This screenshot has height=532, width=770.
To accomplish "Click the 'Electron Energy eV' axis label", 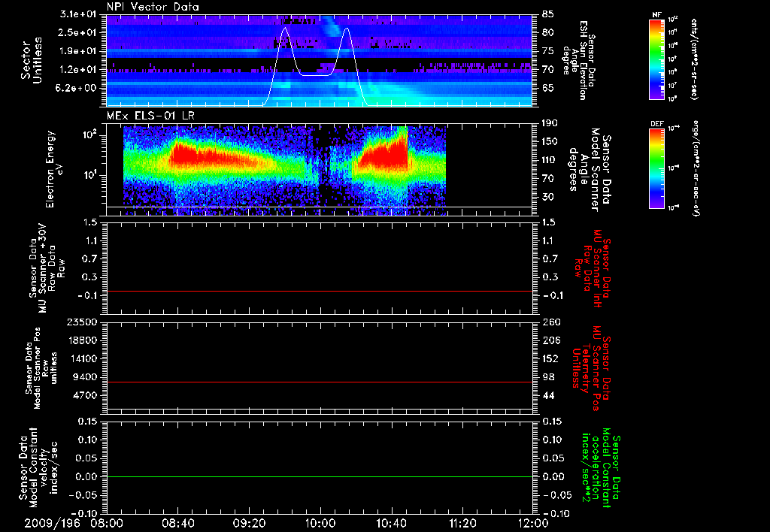I will [54, 169].
